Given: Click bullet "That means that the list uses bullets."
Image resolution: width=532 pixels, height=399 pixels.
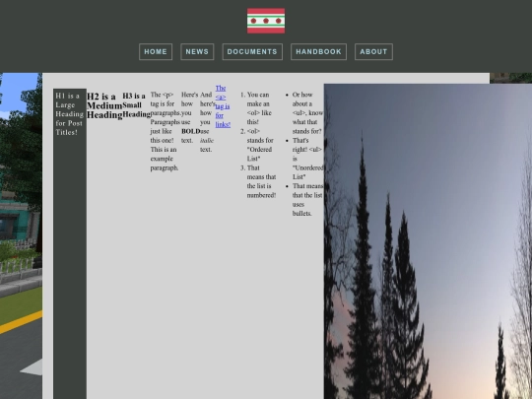Looking at the screenshot, I should click(307, 199).
